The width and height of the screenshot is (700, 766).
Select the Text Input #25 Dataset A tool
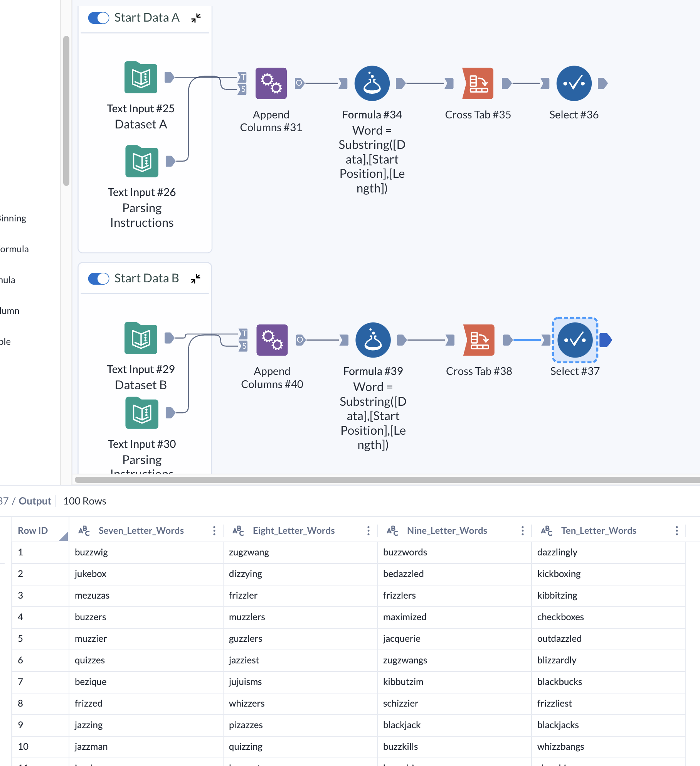141,78
